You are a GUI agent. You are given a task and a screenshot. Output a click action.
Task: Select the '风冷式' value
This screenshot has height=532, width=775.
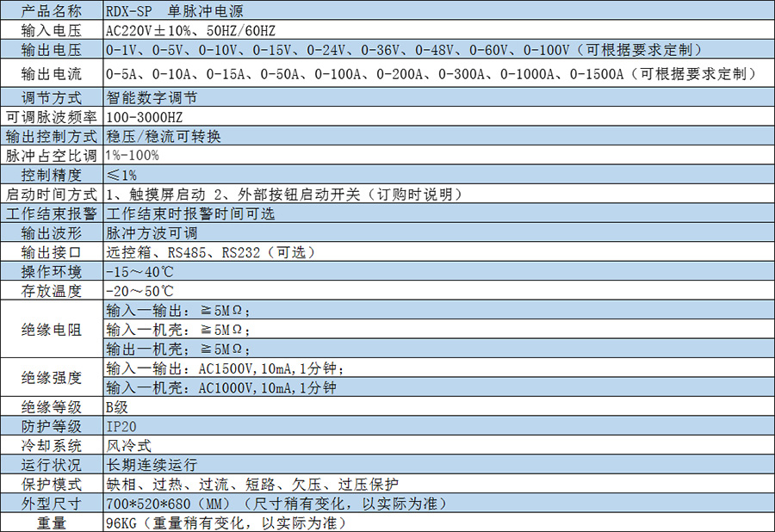(128, 446)
